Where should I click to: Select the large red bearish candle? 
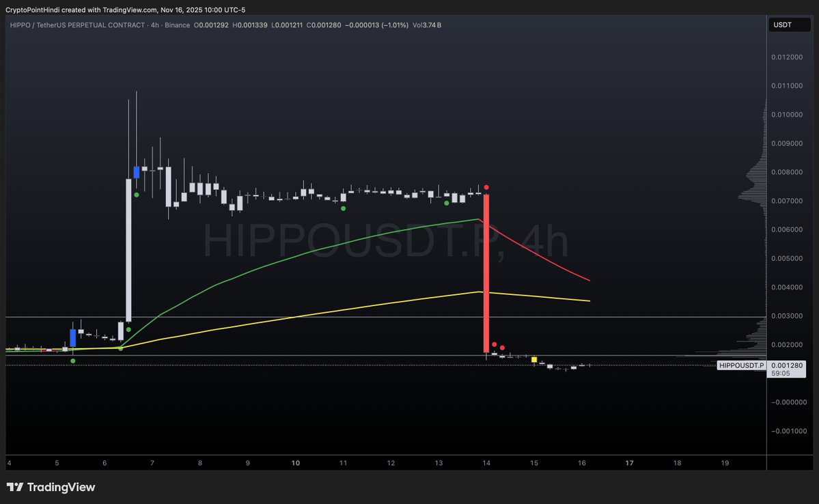click(x=486, y=273)
